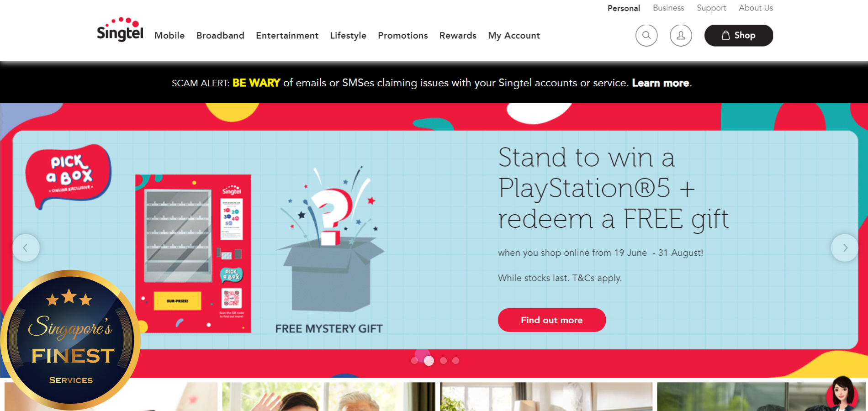Advance carousel with right arrow
This screenshot has width=868, height=411.
pyautogui.click(x=845, y=248)
